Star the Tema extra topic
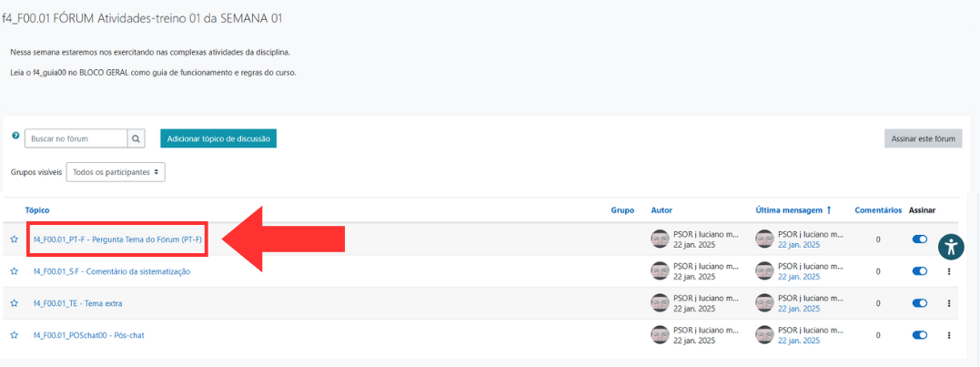Screen dimensions: 980x367 [15, 303]
